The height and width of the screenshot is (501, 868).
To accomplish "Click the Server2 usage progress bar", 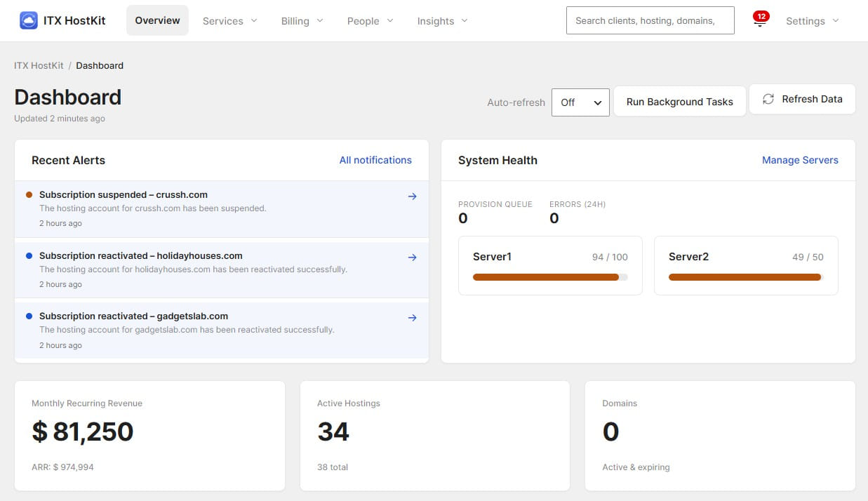I will pos(746,277).
